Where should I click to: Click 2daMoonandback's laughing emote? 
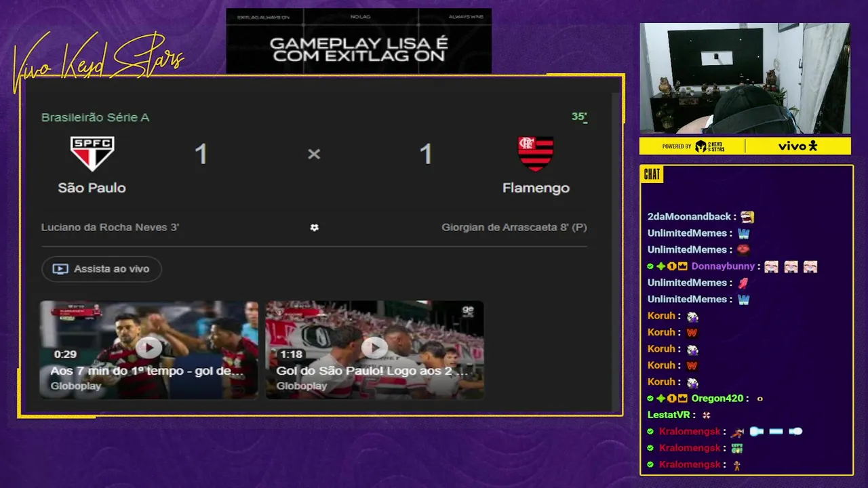[747, 217]
